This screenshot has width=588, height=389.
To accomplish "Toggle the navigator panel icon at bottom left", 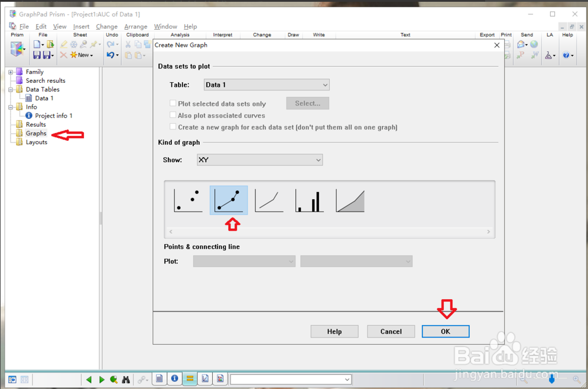I will [x=12, y=380].
